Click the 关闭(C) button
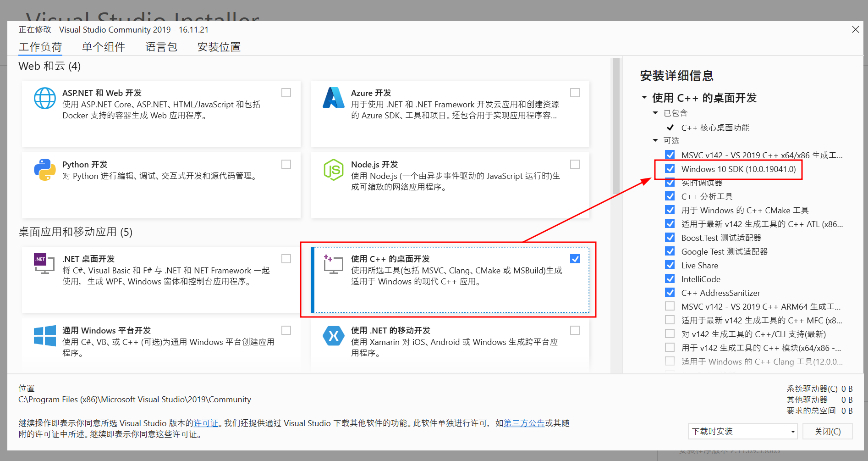Viewport: 868px width, 461px height. click(x=828, y=431)
